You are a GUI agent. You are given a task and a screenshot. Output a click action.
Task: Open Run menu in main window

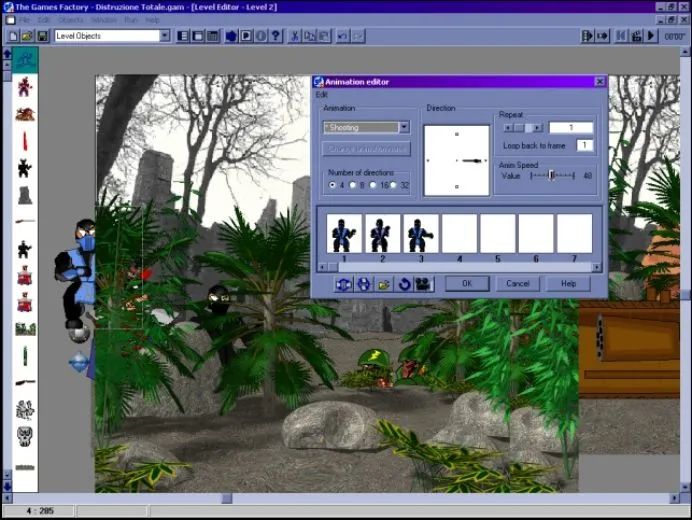point(131,20)
